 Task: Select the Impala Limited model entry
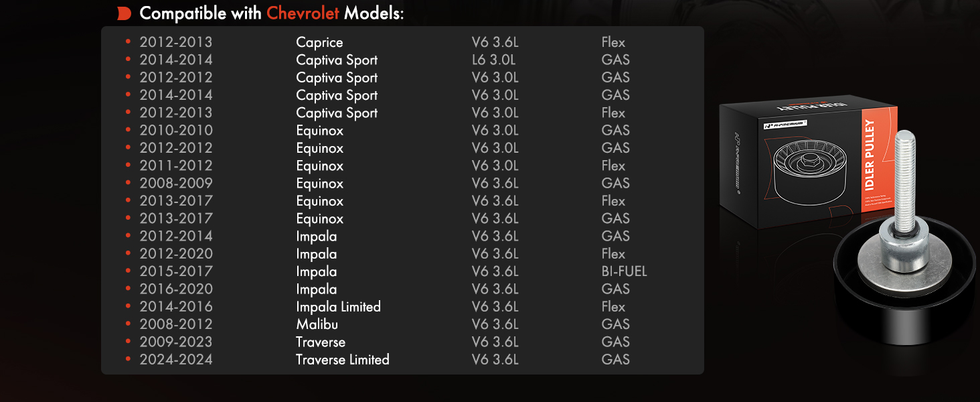pyautogui.click(x=338, y=307)
